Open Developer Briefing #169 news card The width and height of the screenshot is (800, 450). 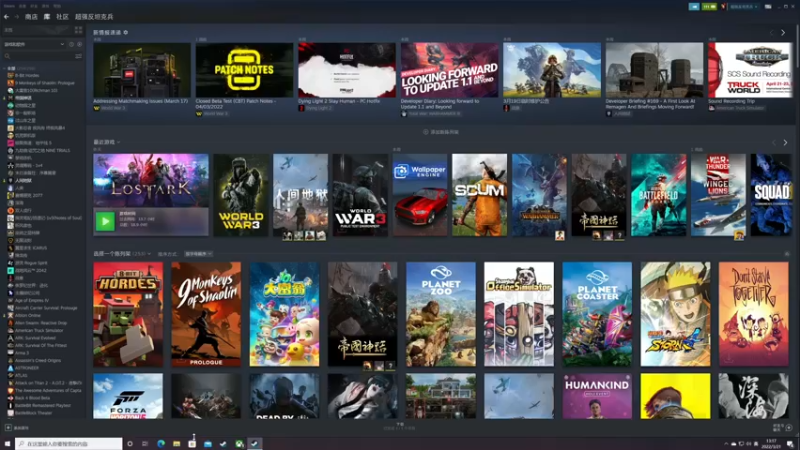click(654, 79)
